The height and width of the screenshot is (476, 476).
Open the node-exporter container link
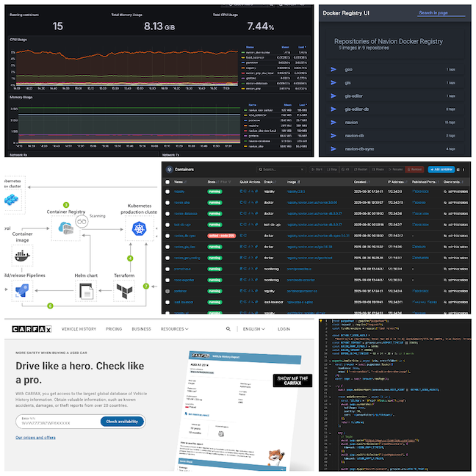coord(184,280)
